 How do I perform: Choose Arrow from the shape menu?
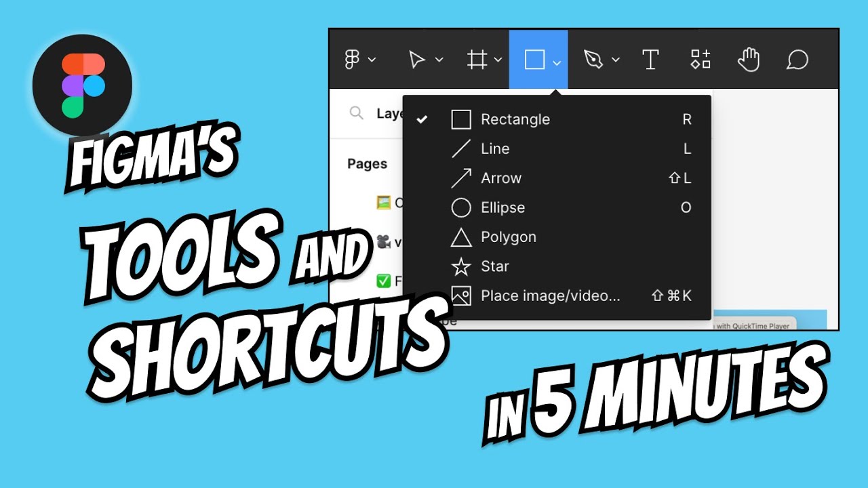point(557,178)
